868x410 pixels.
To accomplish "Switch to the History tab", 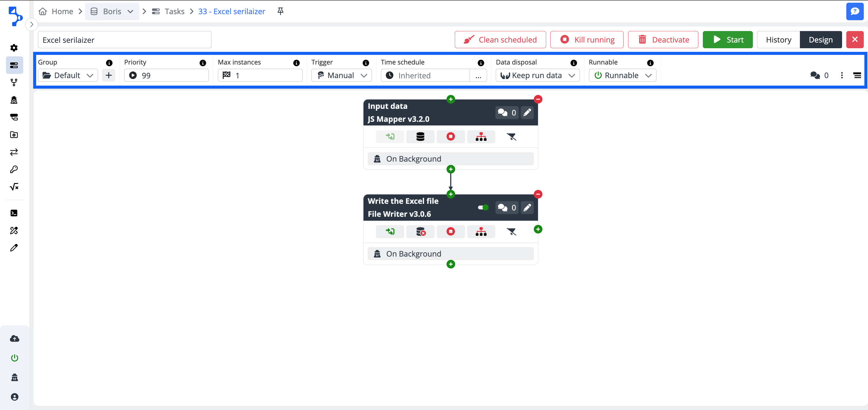I will [x=778, y=40].
